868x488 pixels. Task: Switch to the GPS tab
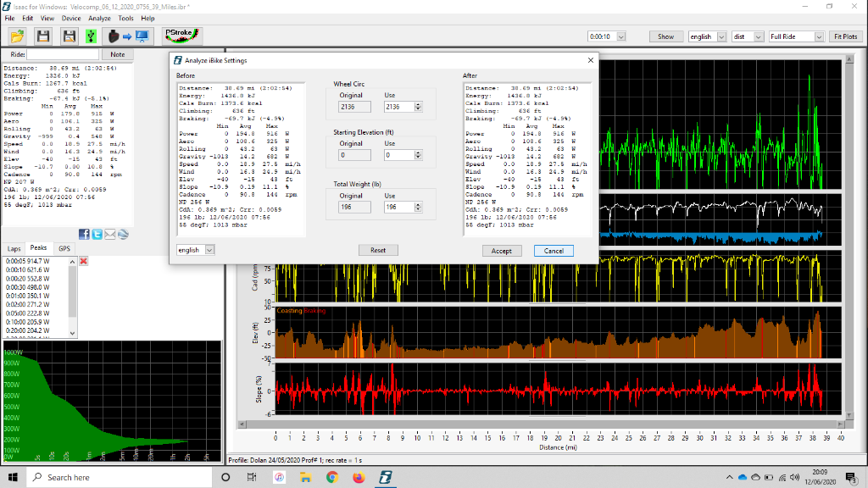point(64,248)
